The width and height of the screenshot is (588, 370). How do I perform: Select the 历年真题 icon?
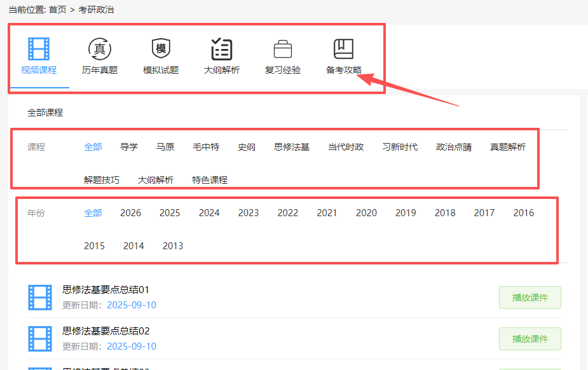100,50
